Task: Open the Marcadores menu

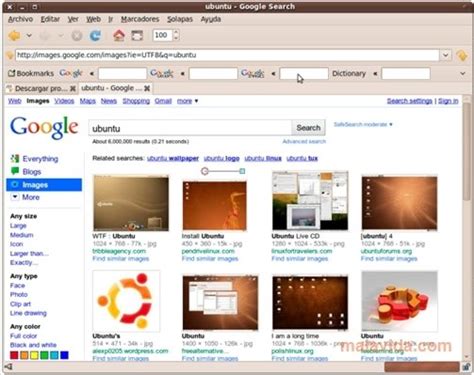Action: 140,19
